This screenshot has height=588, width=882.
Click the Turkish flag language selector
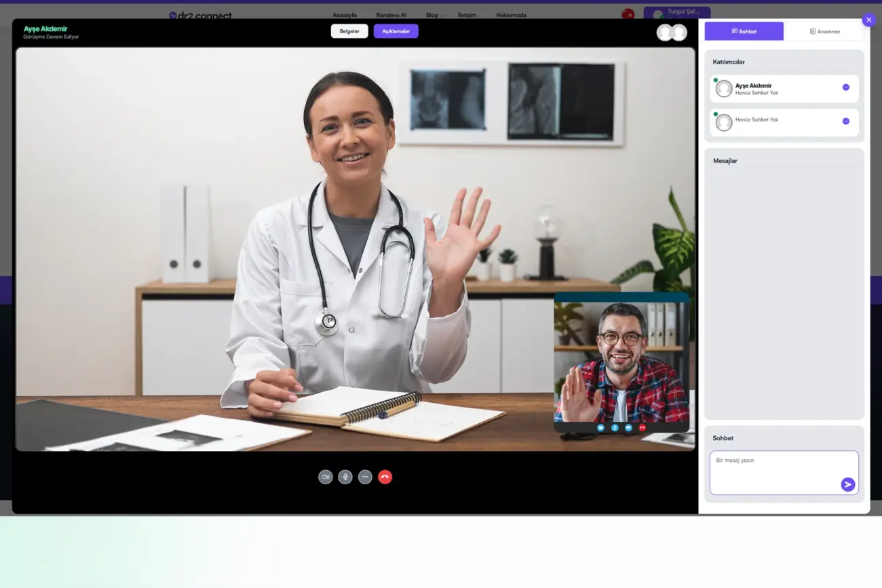click(x=628, y=14)
